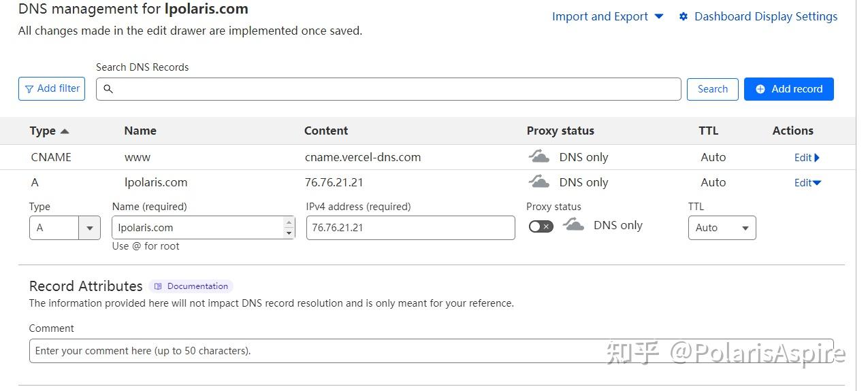Screen dimensions: 868x391
Task: Expand the Import and Export menu
Action: (x=607, y=16)
